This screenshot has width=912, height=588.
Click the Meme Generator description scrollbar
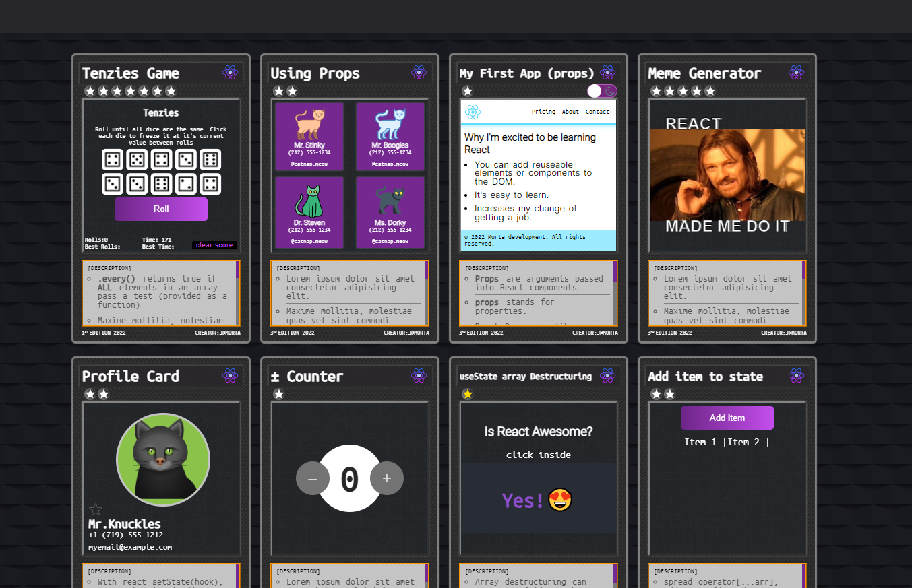[803, 294]
